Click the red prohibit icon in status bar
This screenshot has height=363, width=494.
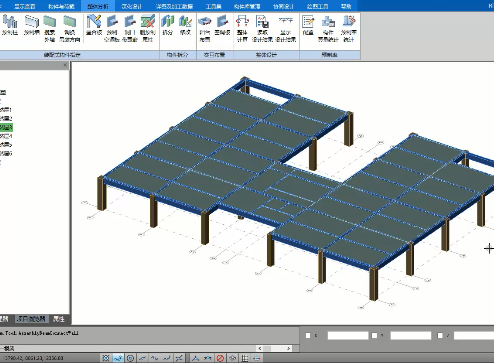pyautogui.click(x=220, y=358)
